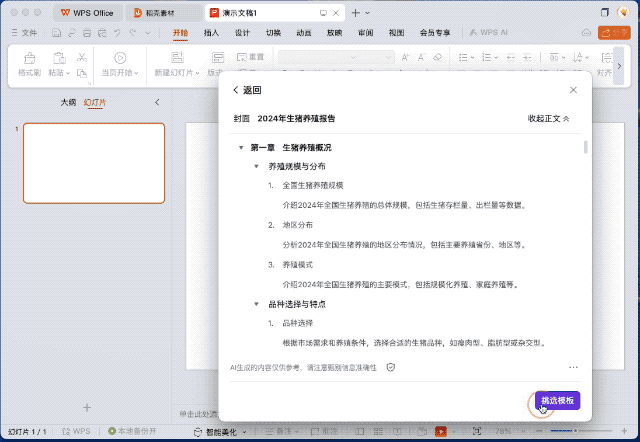Collapse the 品种选择与特点 subsection
Image resolution: width=640 pixels, height=442 pixels.
[256, 304]
